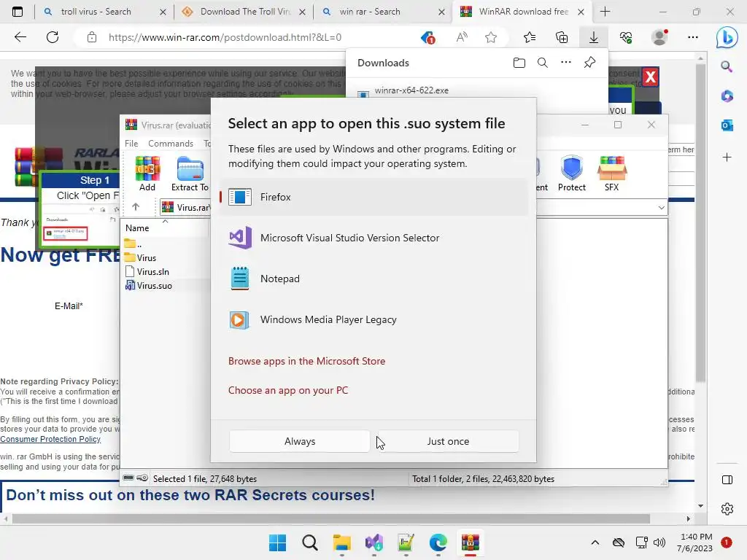Open Visual Studio from taskbar
747x560 pixels.
374,542
